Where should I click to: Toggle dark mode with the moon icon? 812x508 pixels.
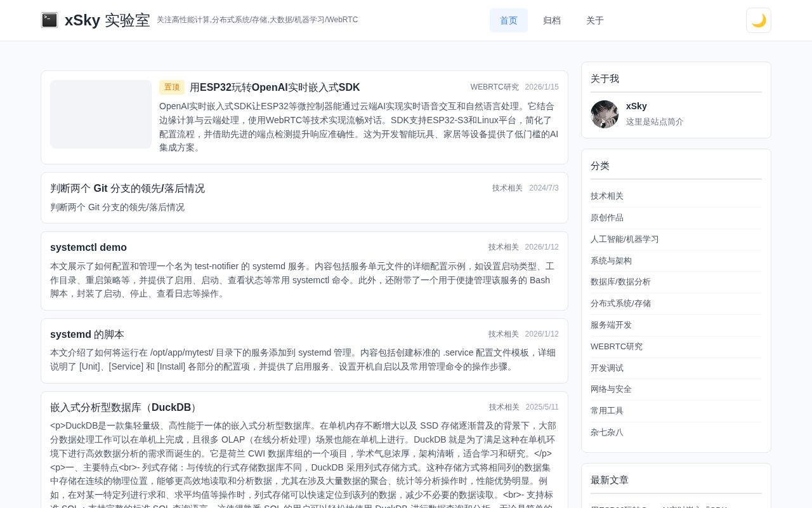pos(759,20)
